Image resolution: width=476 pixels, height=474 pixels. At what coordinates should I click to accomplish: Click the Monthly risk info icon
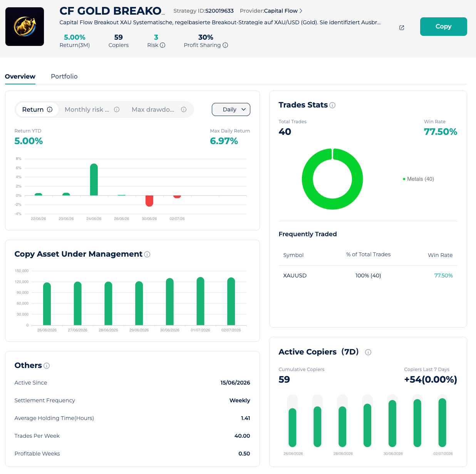117,109
